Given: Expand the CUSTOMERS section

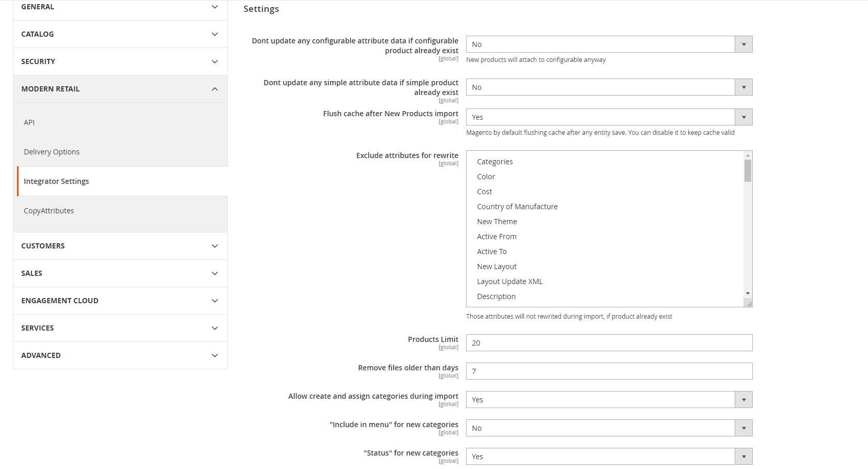Looking at the screenshot, I should 120,246.
